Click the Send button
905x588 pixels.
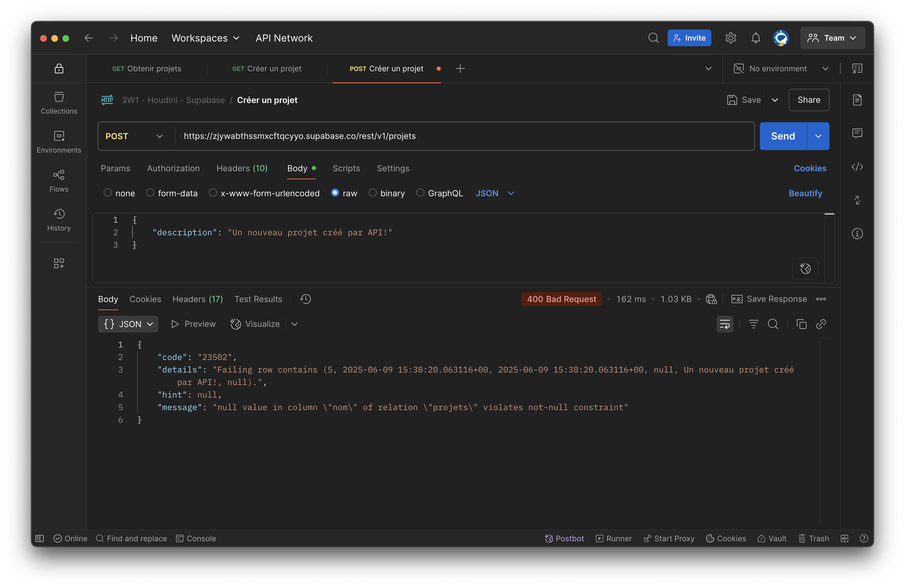[x=783, y=136]
